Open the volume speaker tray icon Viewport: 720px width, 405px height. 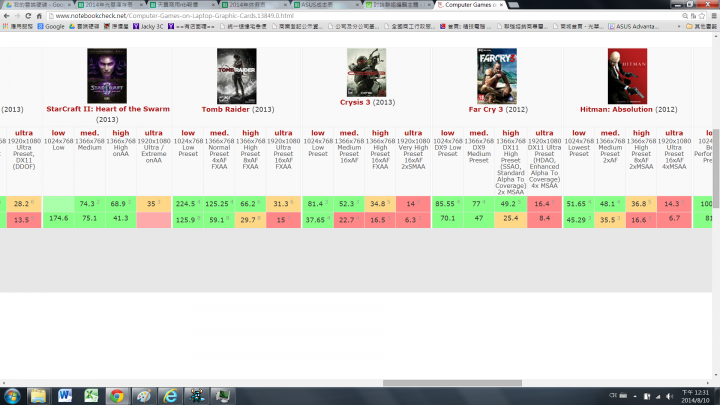coord(669,396)
